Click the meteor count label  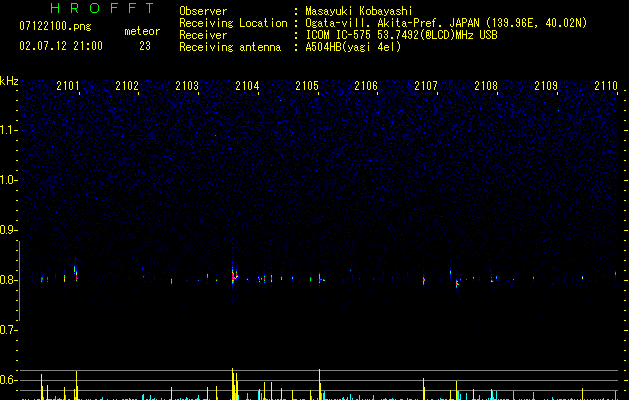tap(142, 31)
